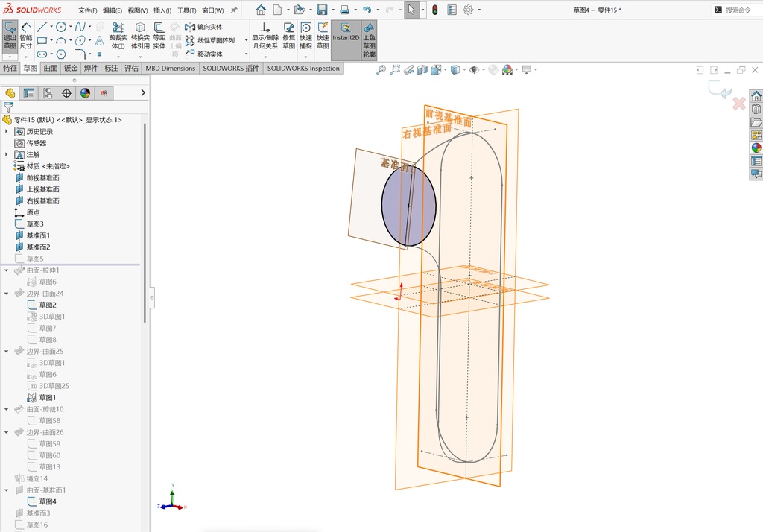Switch to the SOLIDWORKS Inspection tab
Viewport: 763px width, 532px height.
[303, 68]
